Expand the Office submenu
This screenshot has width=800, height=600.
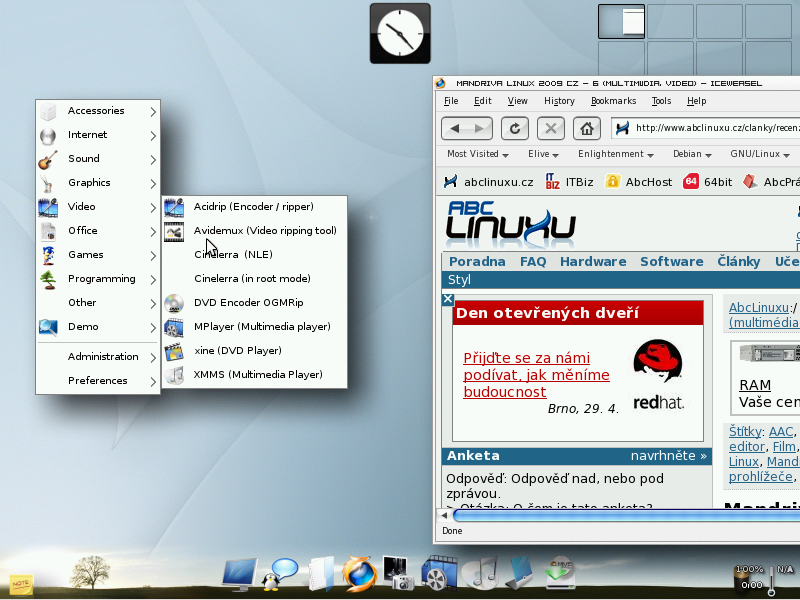[98, 231]
